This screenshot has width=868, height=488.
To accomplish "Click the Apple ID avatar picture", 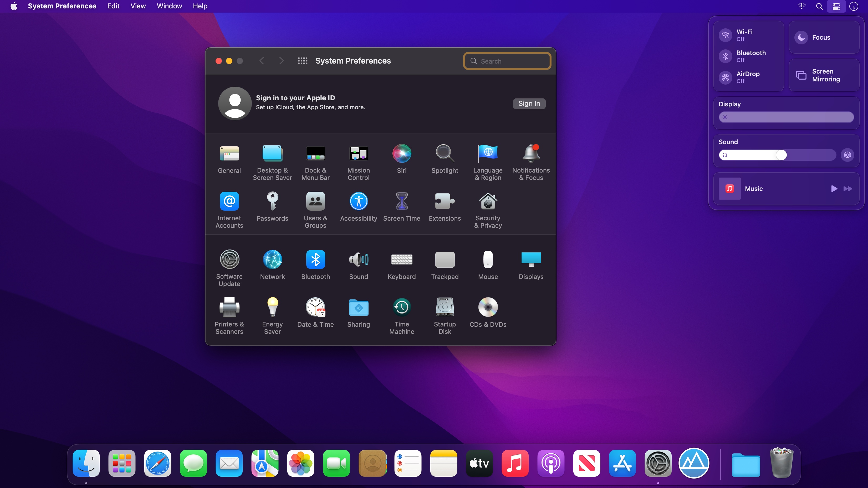I will [234, 103].
